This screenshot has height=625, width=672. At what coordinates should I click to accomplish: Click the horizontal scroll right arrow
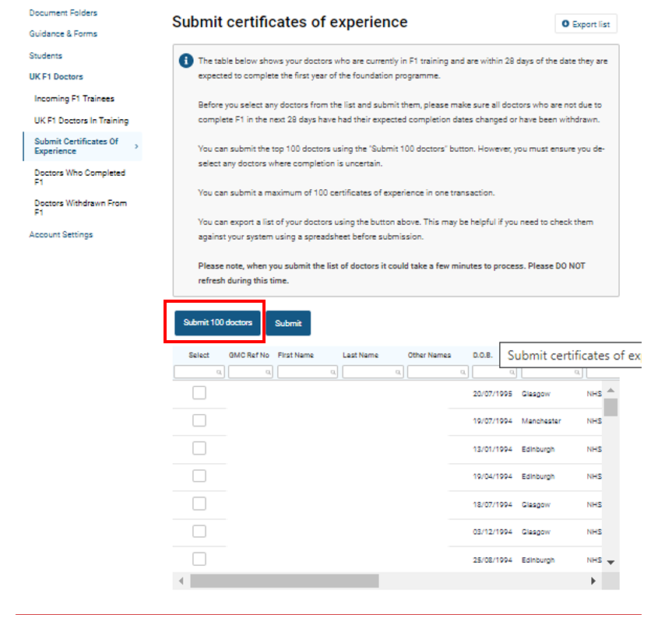pyautogui.click(x=593, y=581)
